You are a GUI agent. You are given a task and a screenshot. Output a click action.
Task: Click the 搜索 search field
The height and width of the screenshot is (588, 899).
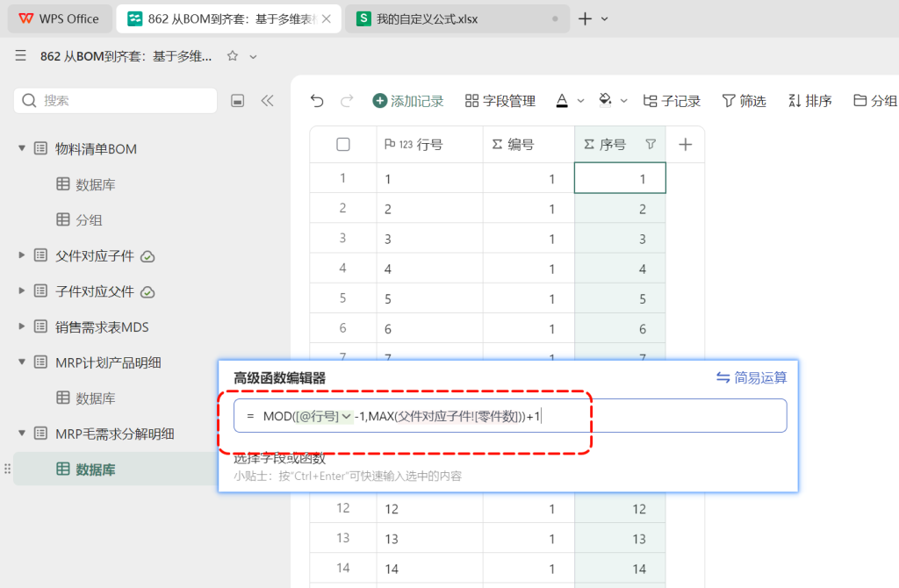[115, 101]
